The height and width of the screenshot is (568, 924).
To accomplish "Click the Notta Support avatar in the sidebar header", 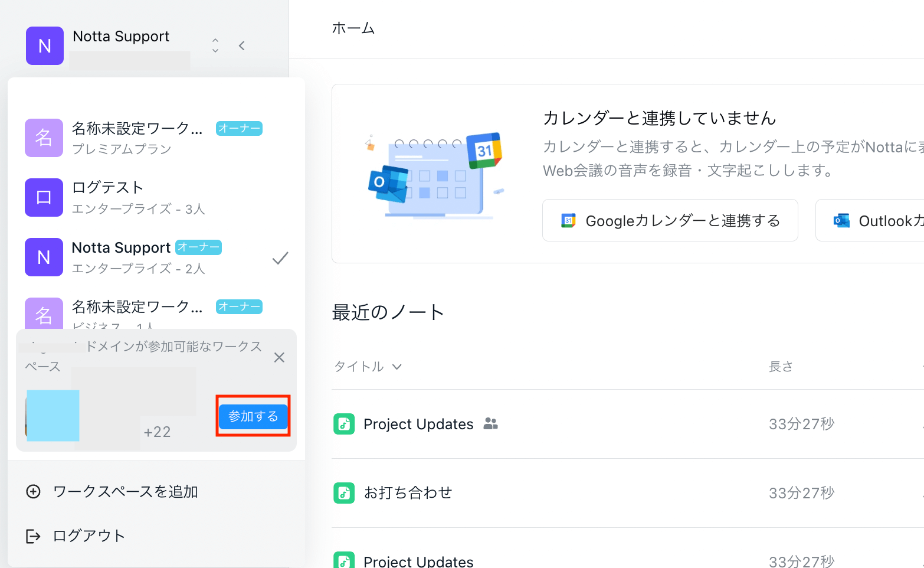I will click(45, 45).
